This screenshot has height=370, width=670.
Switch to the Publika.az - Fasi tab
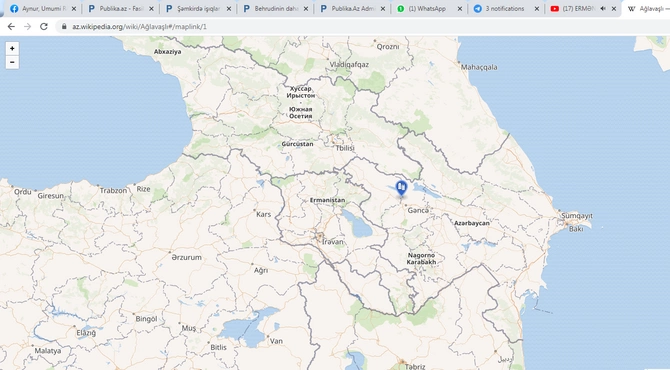[120, 9]
